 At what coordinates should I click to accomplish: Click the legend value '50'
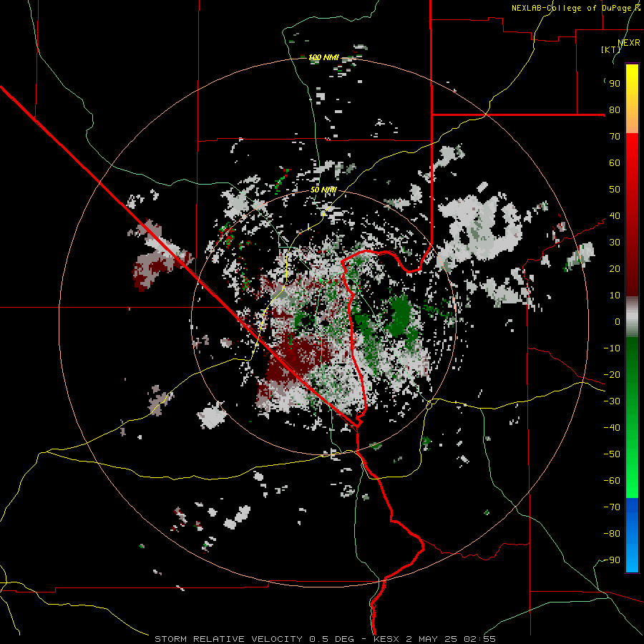[615, 190]
